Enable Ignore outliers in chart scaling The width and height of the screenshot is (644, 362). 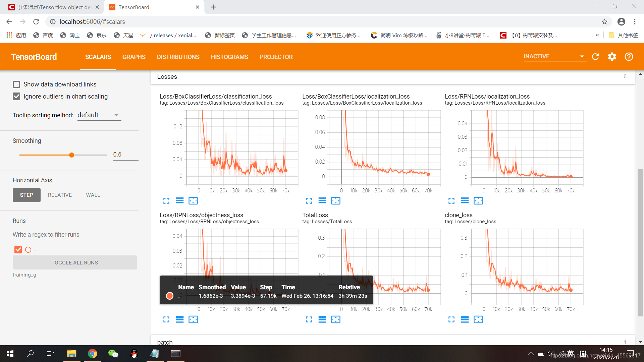coord(16,96)
